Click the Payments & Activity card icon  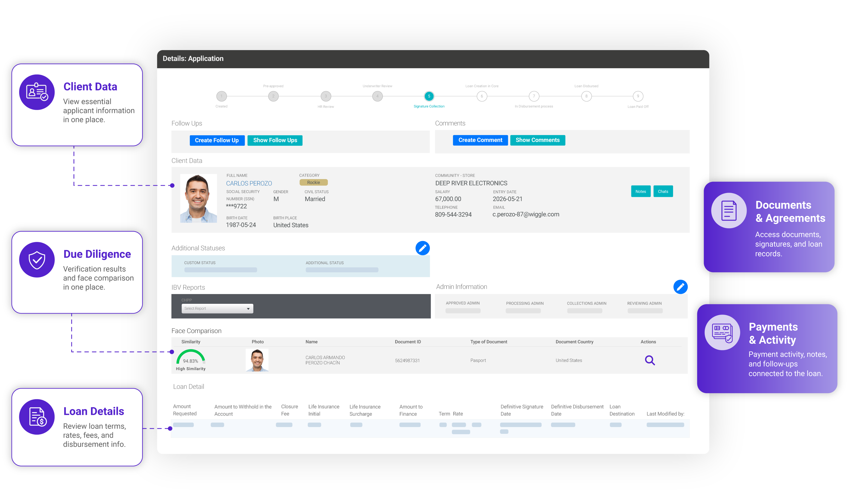(722, 332)
